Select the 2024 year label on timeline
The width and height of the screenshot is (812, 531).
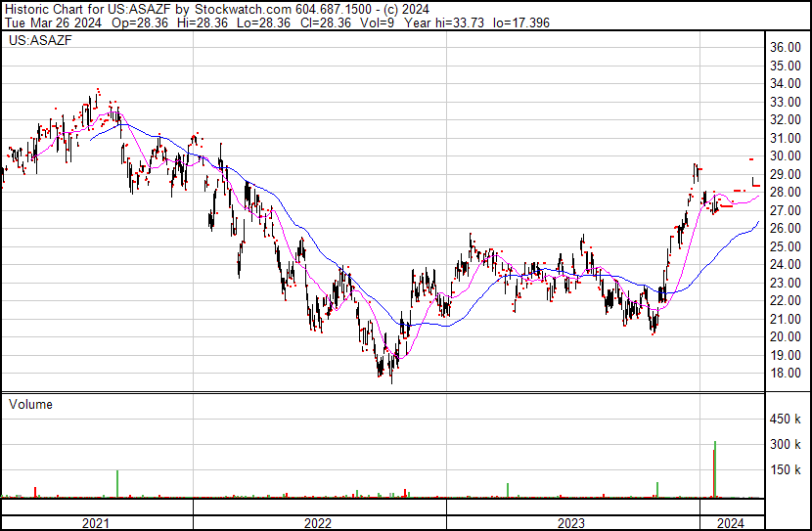[731, 523]
